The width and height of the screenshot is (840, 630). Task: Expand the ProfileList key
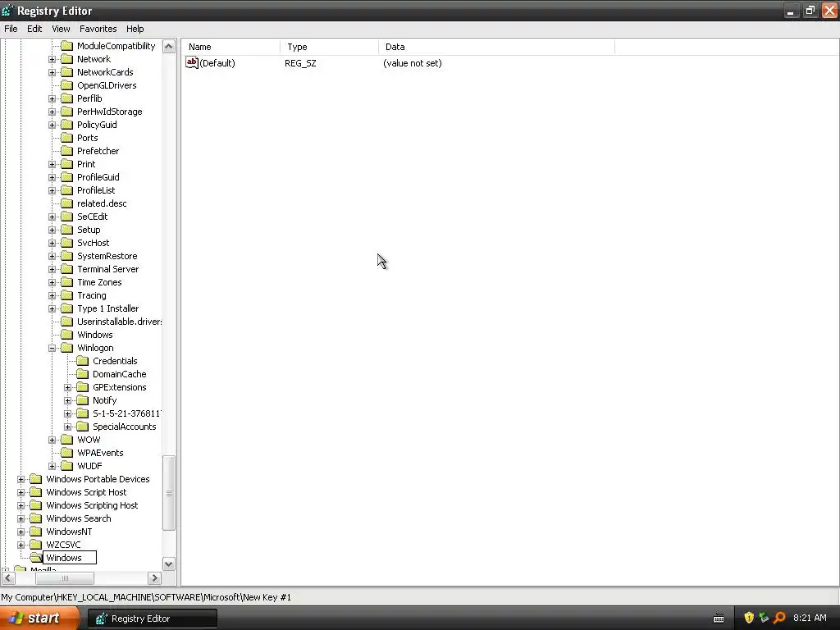(52, 190)
